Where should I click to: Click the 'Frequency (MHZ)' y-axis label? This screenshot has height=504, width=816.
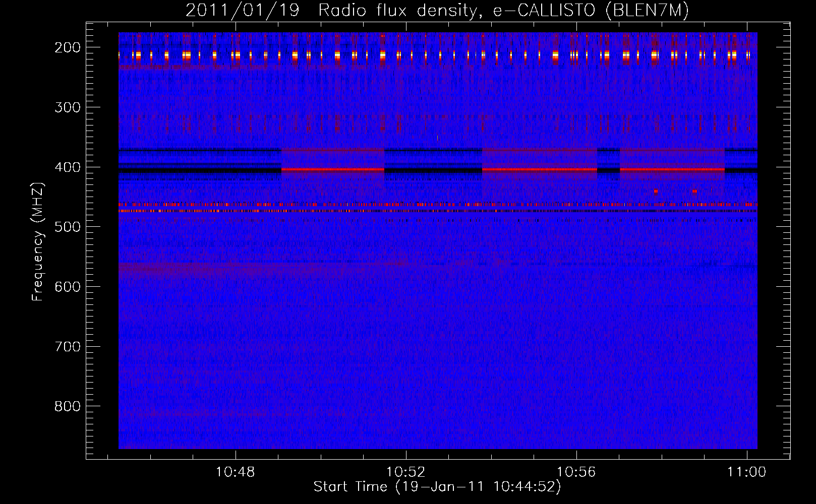tap(38, 241)
